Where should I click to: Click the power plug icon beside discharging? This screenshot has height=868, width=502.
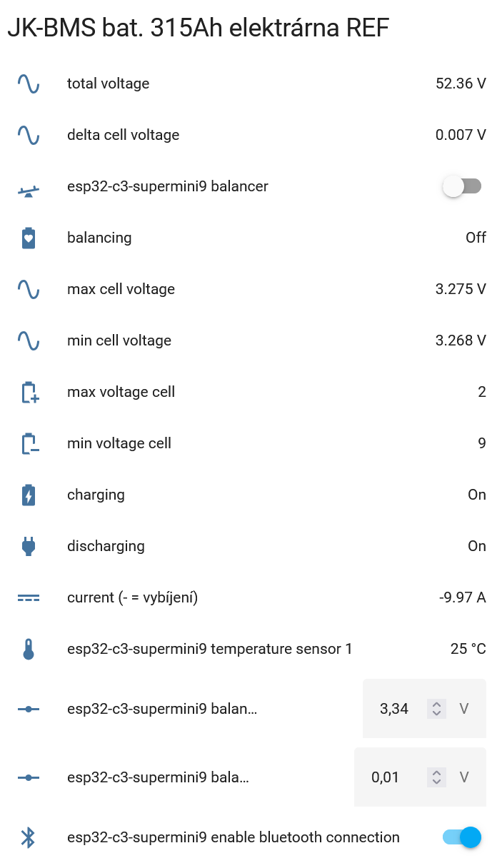tap(29, 546)
